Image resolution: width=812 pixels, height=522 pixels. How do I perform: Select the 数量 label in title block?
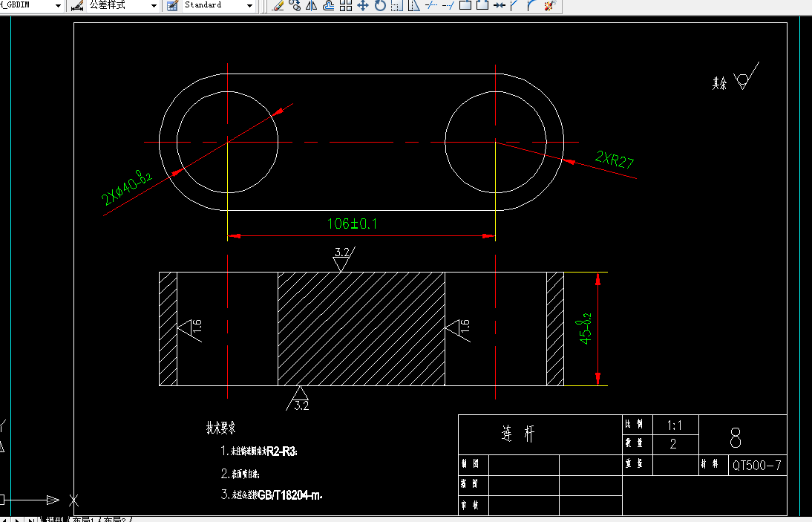pos(635,443)
